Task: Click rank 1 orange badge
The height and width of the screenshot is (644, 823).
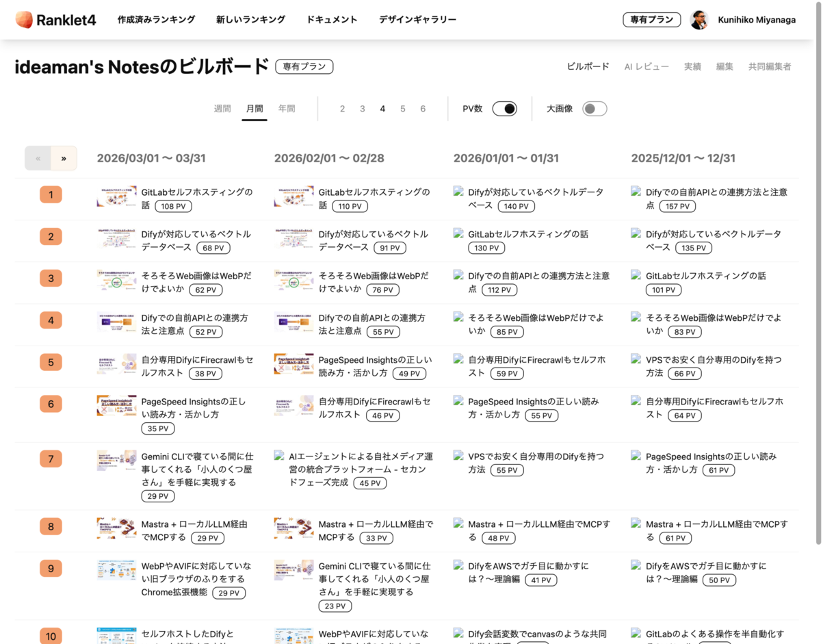Action: point(51,195)
